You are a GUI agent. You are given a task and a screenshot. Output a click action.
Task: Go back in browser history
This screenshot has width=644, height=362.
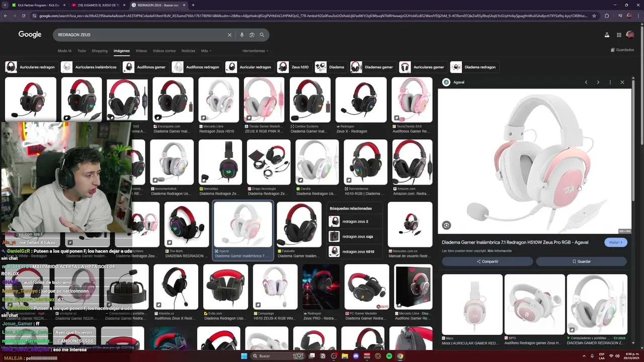click(6, 16)
